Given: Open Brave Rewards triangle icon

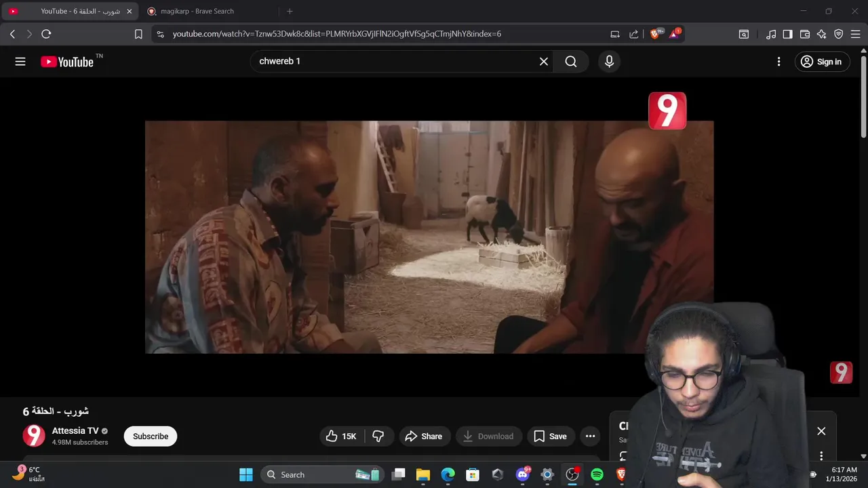Looking at the screenshot, I should click(x=675, y=34).
